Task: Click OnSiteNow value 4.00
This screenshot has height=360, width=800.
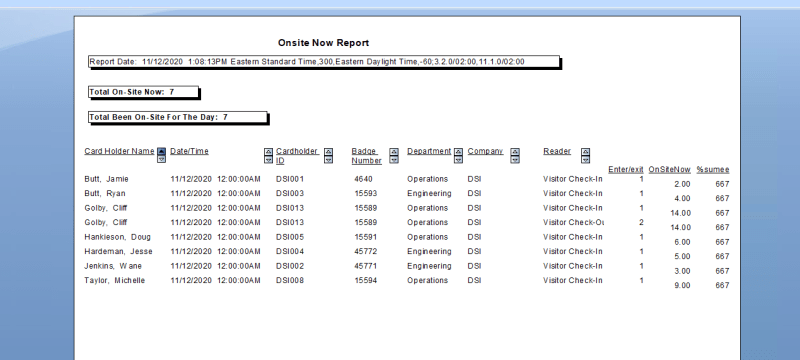Action: (x=682, y=198)
